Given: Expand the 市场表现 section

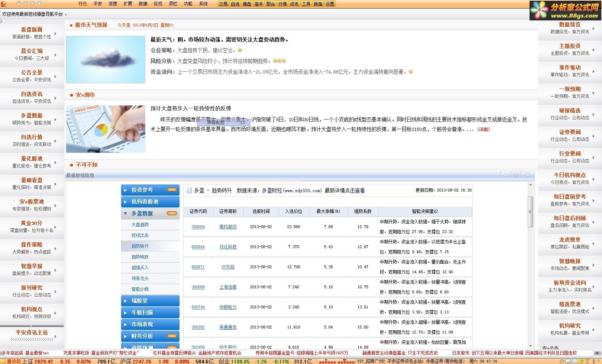Looking at the screenshot, I should click(150, 324).
